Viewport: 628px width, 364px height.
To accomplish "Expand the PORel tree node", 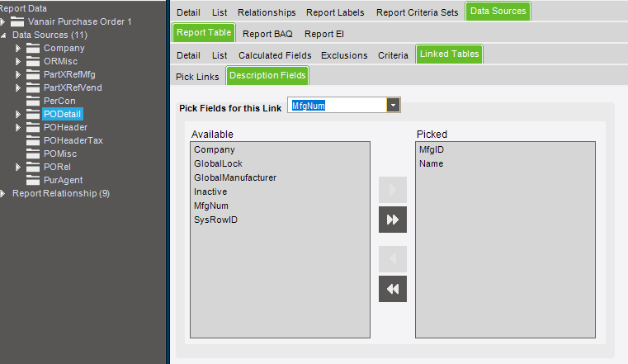I will tap(17, 168).
